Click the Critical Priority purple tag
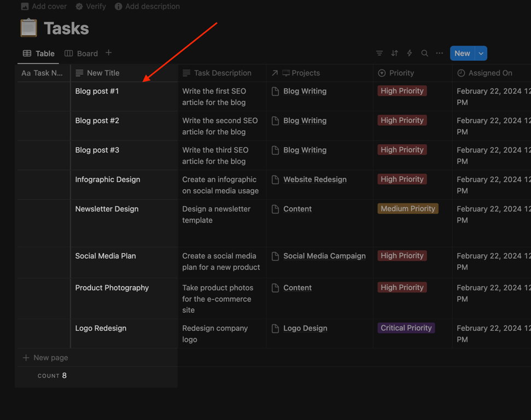 click(x=406, y=328)
